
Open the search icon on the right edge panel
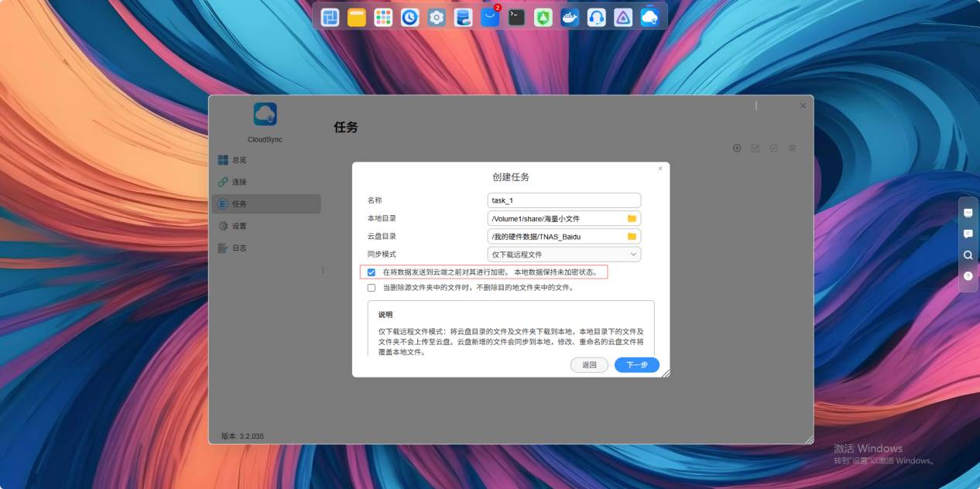tap(968, 254)
